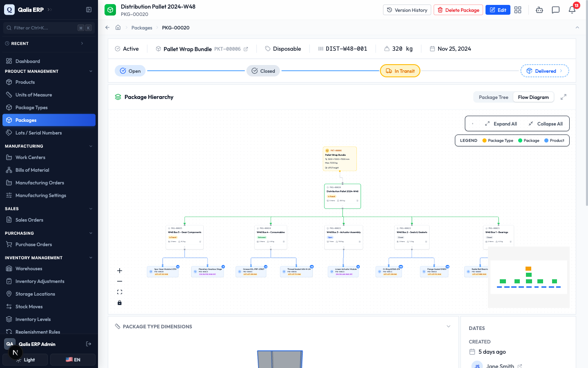Lock the flow diagram interactivity
This screenshot has height=368, width=588.
pos(120,303)
